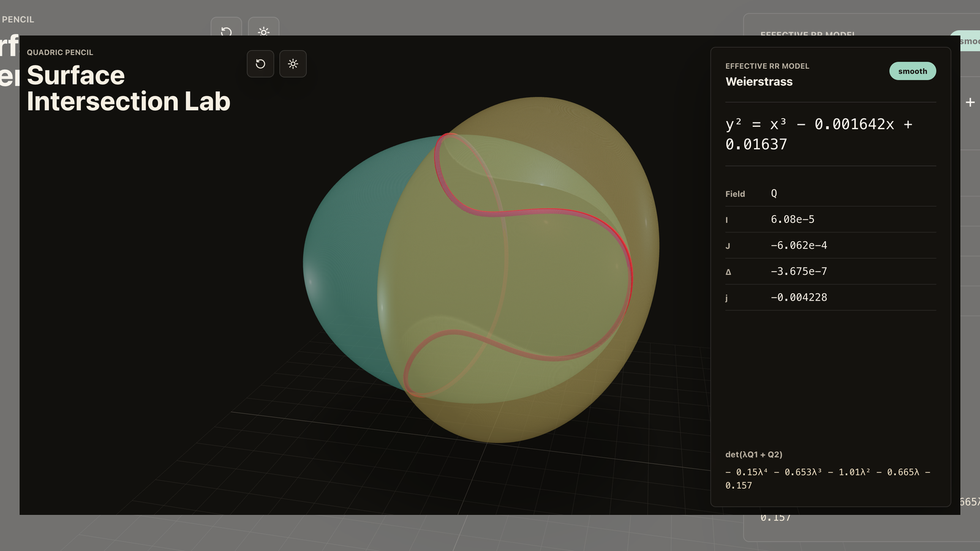Click the determinant polynomial text
980x551 pixels.
pyautogui.click(x=828, y=479)
